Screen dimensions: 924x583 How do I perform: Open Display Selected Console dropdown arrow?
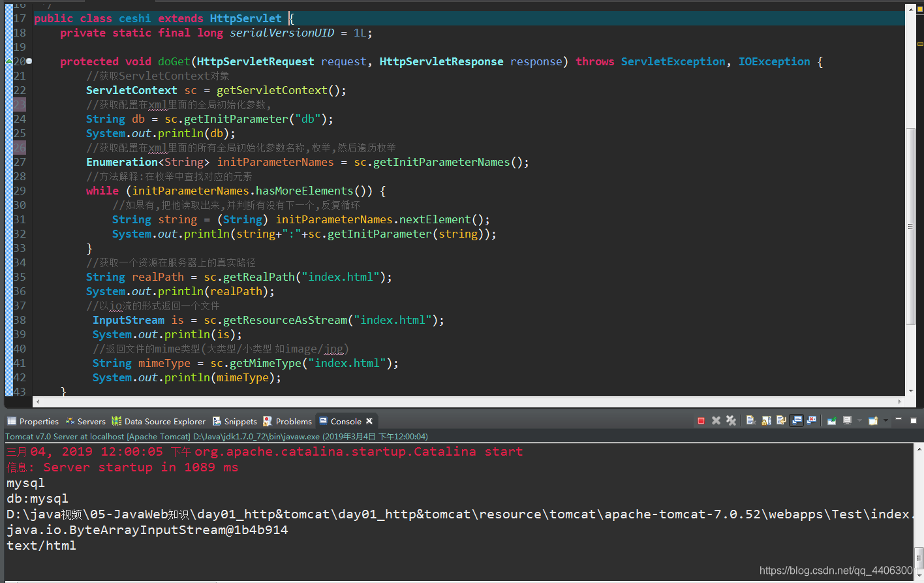tap(859, 420)
